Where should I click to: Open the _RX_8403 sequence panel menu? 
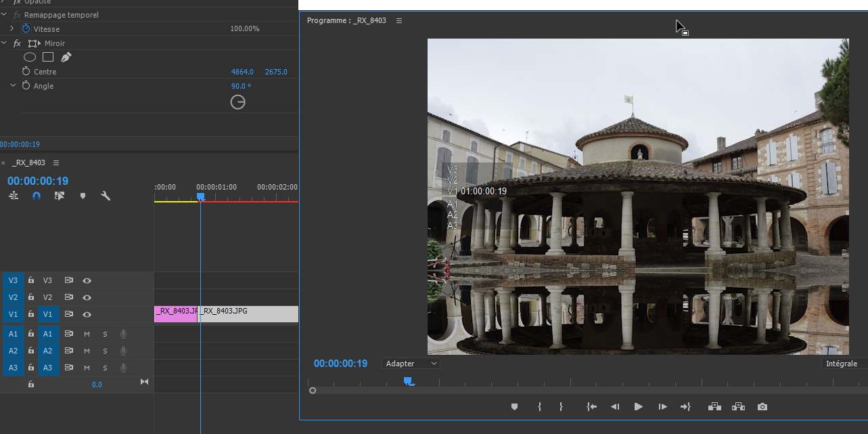tap(56, 162)
